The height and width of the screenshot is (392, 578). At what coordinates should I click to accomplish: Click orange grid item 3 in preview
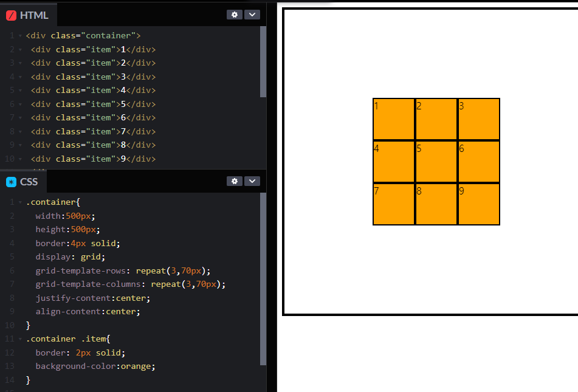pyautogui.click(x=479, y=119)
